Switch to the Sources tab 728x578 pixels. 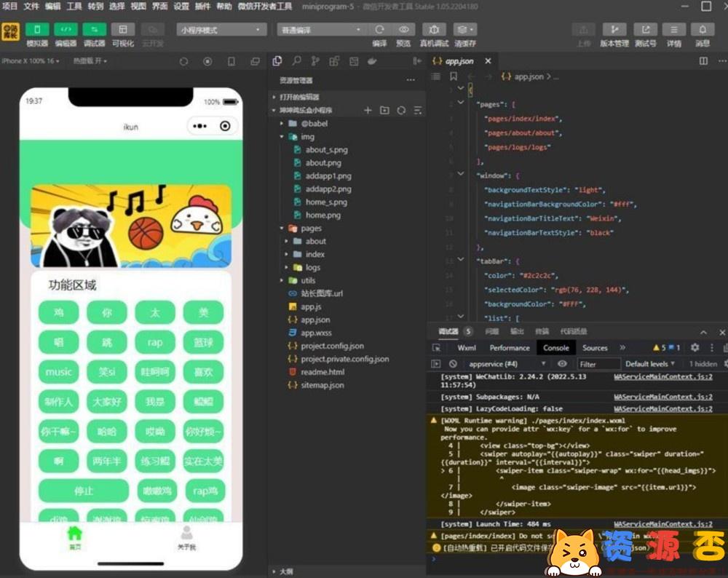tap(595, 348)
